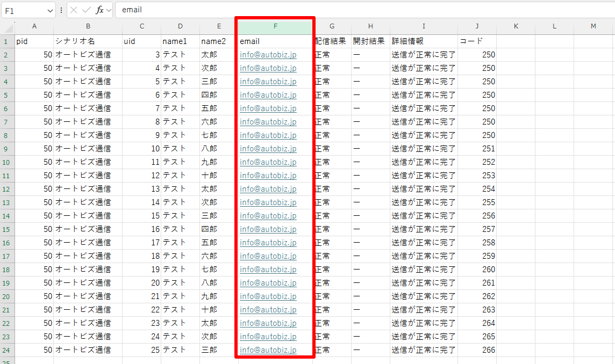
Task: Click the Select All corner triangle
Action: tap(8, 27)
